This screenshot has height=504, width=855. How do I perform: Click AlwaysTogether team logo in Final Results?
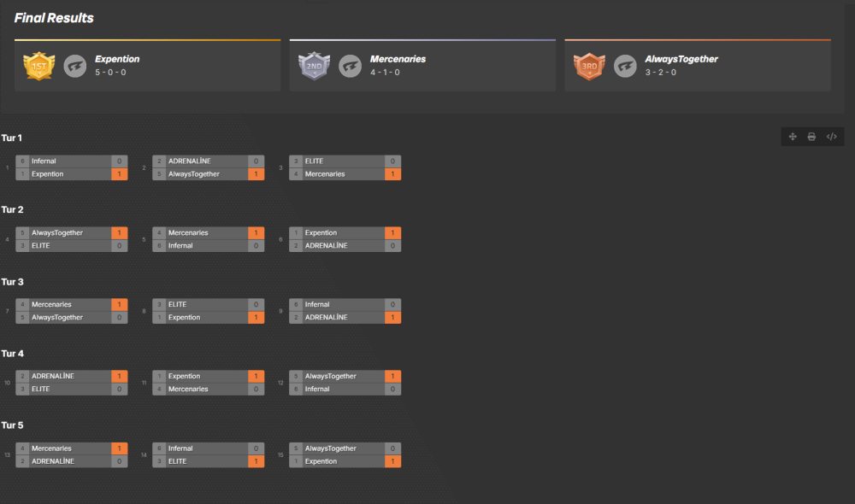click(x=625, y=66)
